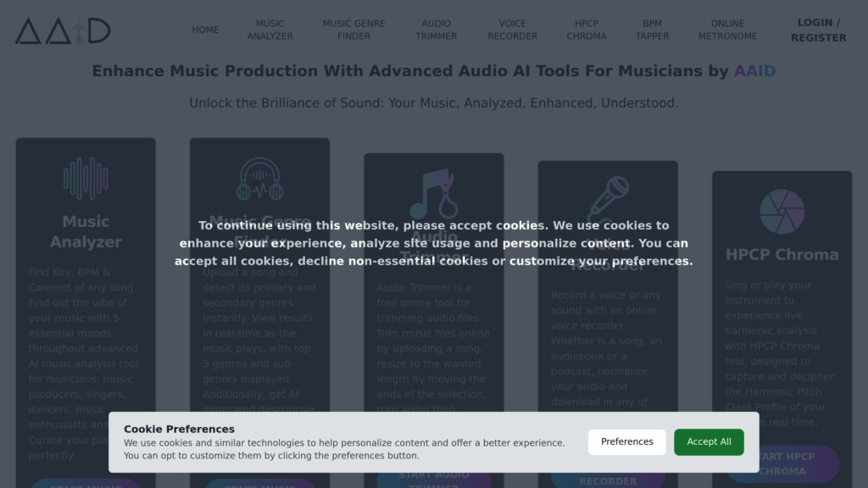868x488 pixels.
Task: Click the HPCP Chroma card heading
Action: pyautogui.click(x=782, y=254)
